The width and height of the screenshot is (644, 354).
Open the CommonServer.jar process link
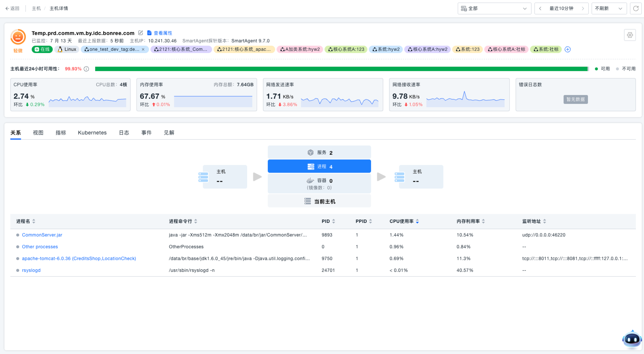pyautogui.click(x=42, y=235)
